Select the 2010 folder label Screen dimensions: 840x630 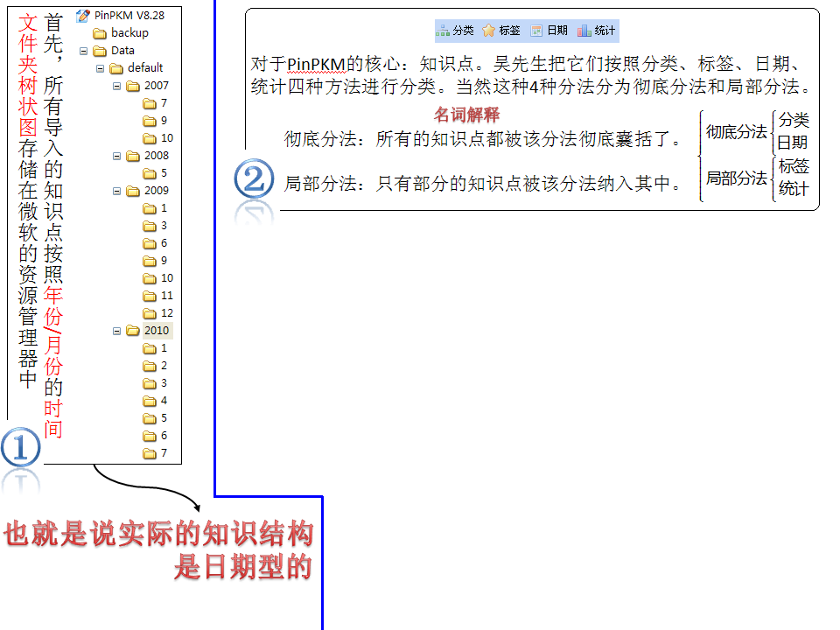157,331
